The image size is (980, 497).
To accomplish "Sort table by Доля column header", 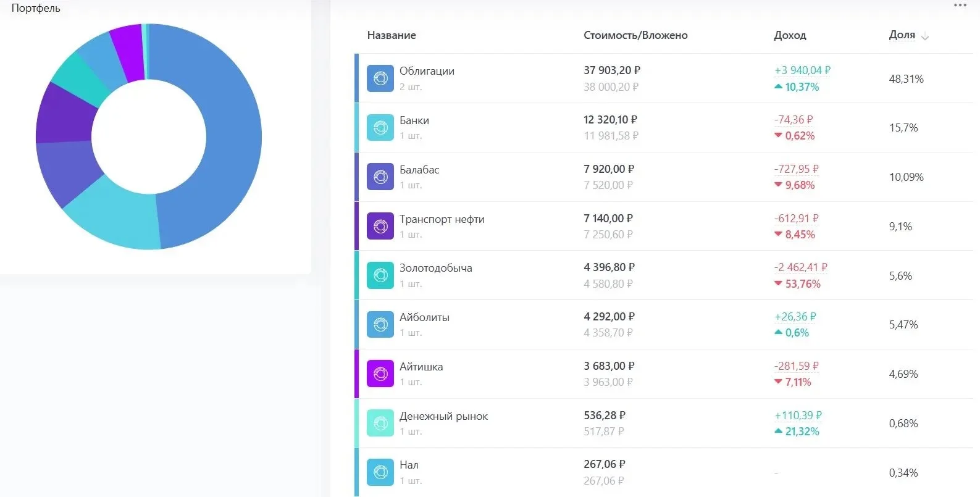I will coord(902,35).
